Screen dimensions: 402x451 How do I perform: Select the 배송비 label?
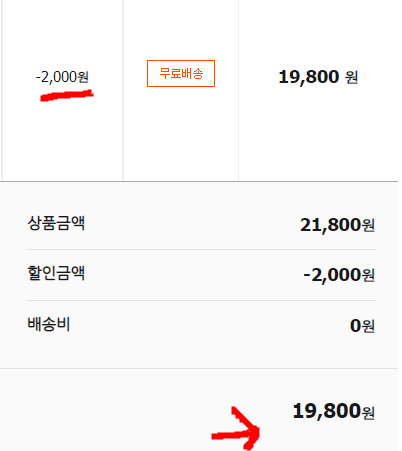coord(49,324)
